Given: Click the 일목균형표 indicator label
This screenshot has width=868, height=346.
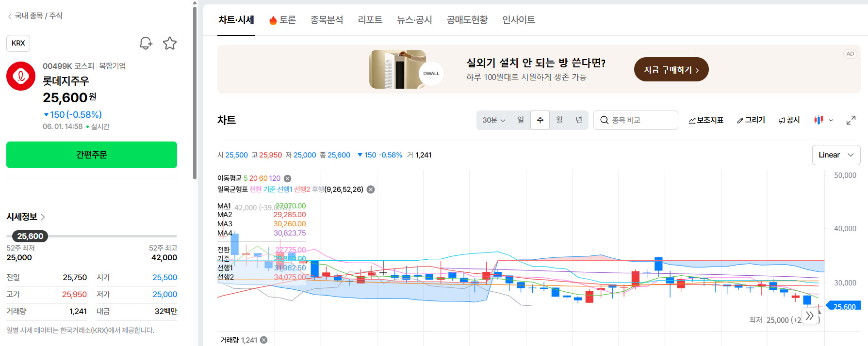Looking at the screenshot, I should (x=232, y=189).
